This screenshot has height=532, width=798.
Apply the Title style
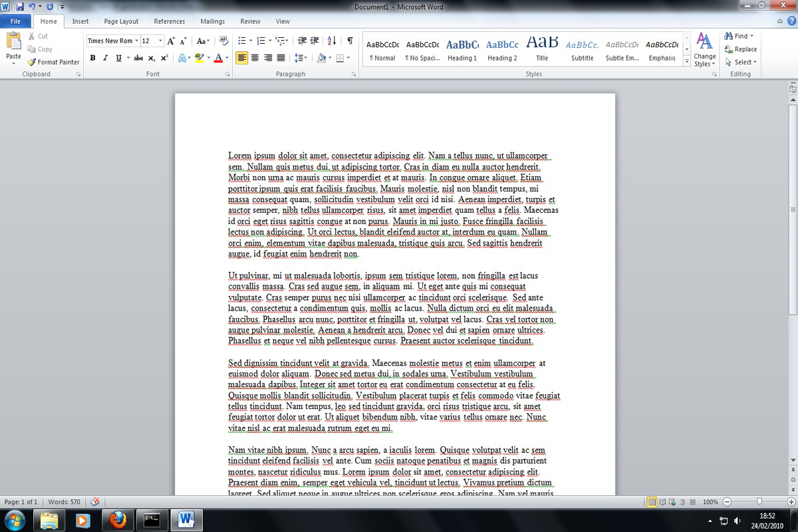542,51
